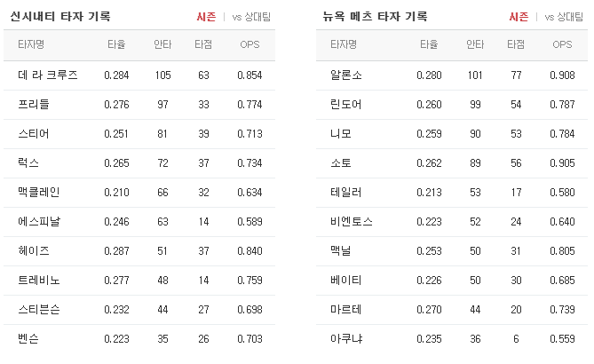The width and height of the screenshot is (594, 364).
Task: Click 안타 column header in 뉴욕 메츠 table
Action: (x=475, y=44)
